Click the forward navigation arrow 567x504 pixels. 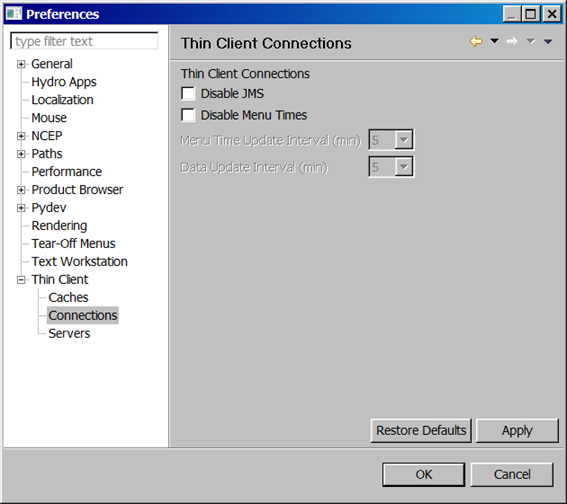coord(512,42)
